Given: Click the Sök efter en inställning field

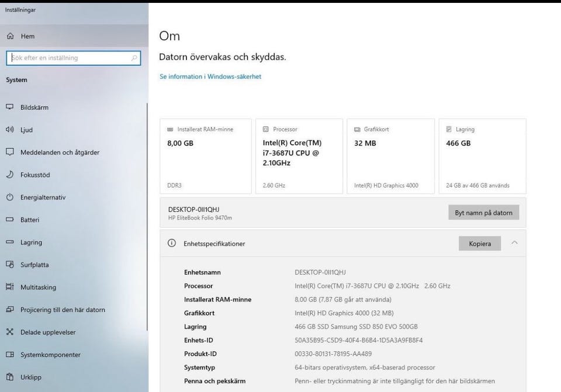Looking at the screenshot, I should (x=69, y=58).
